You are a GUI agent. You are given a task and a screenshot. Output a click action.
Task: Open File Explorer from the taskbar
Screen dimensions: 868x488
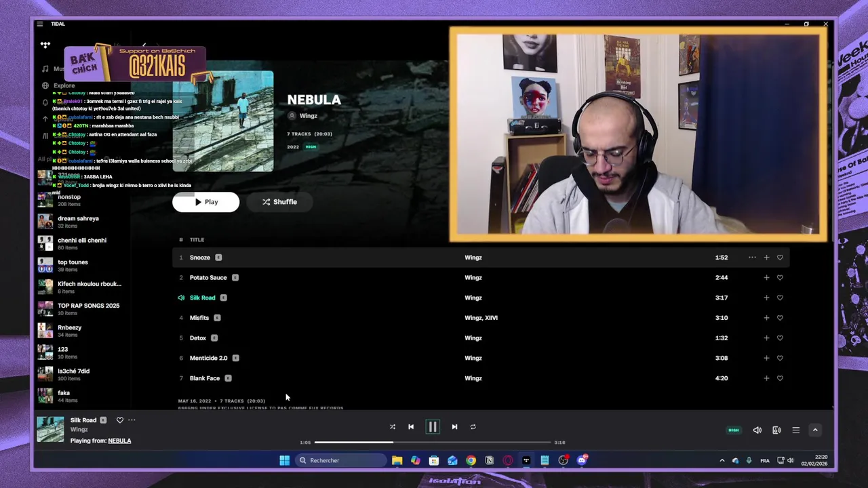pos(397,461)
